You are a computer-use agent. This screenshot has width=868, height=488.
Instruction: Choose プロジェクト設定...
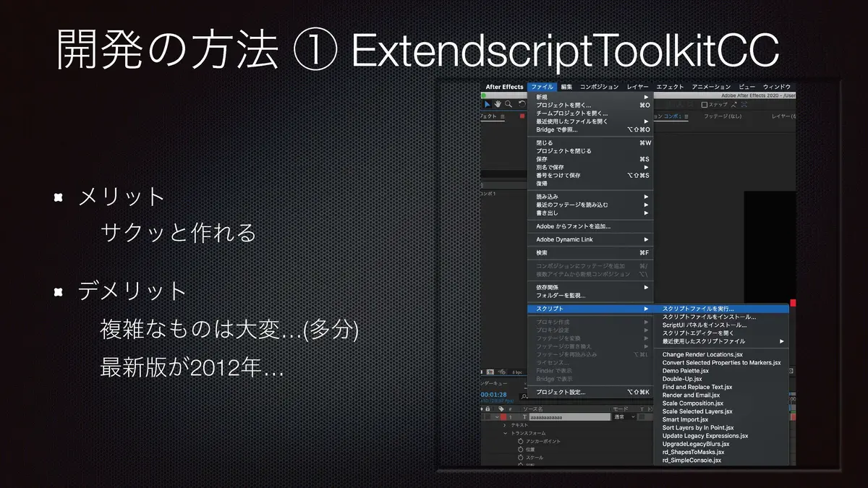pos(590,392)
